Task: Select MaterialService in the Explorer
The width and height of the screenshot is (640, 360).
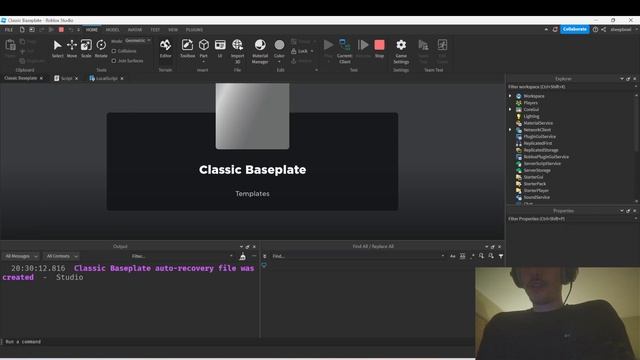Action: [538, 123]
